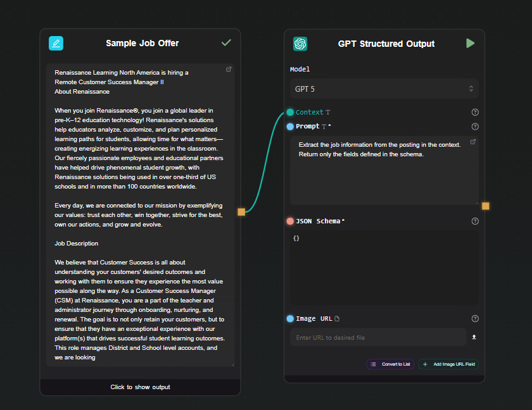Open help for JSON Schema
The width and height of the screenshot is (532, 410).
[x=474, y=221]
